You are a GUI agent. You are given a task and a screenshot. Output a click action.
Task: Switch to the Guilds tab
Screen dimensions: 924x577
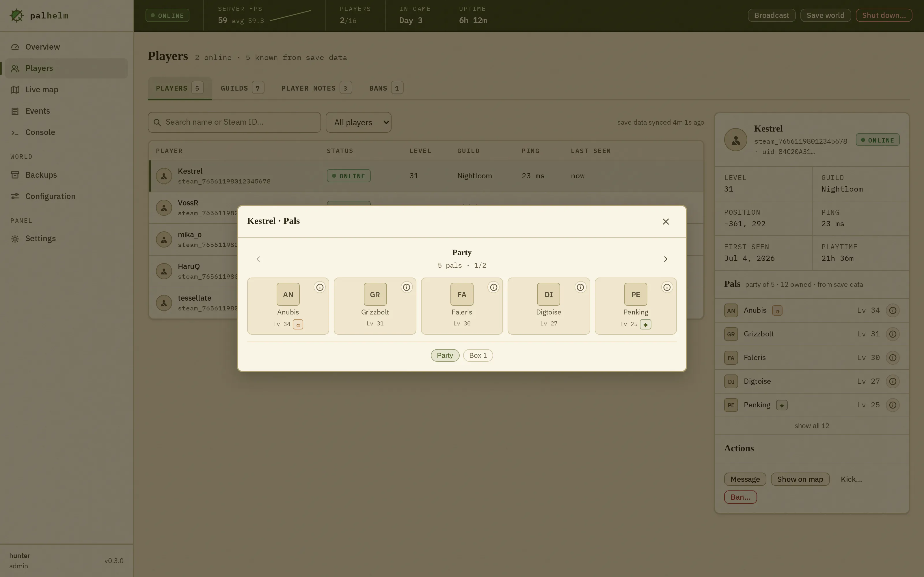click(x=242, y=88)
